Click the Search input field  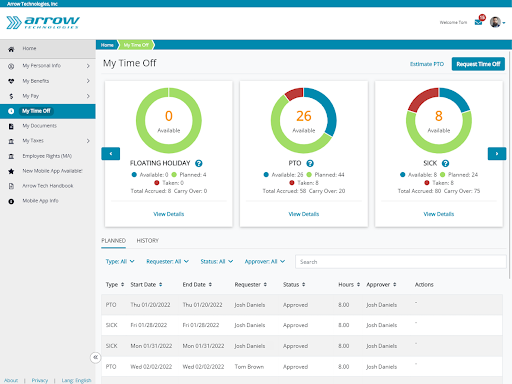pyautogui.click(x=401, y=262)
